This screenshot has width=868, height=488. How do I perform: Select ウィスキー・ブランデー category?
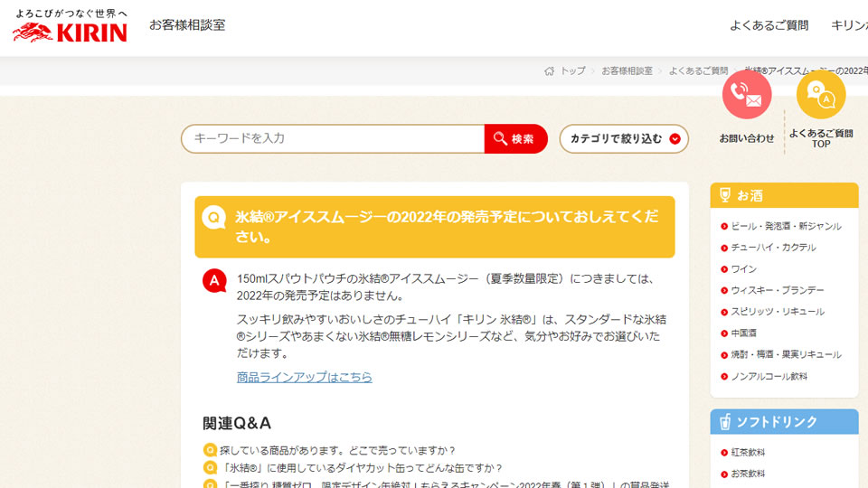point(778,290)
